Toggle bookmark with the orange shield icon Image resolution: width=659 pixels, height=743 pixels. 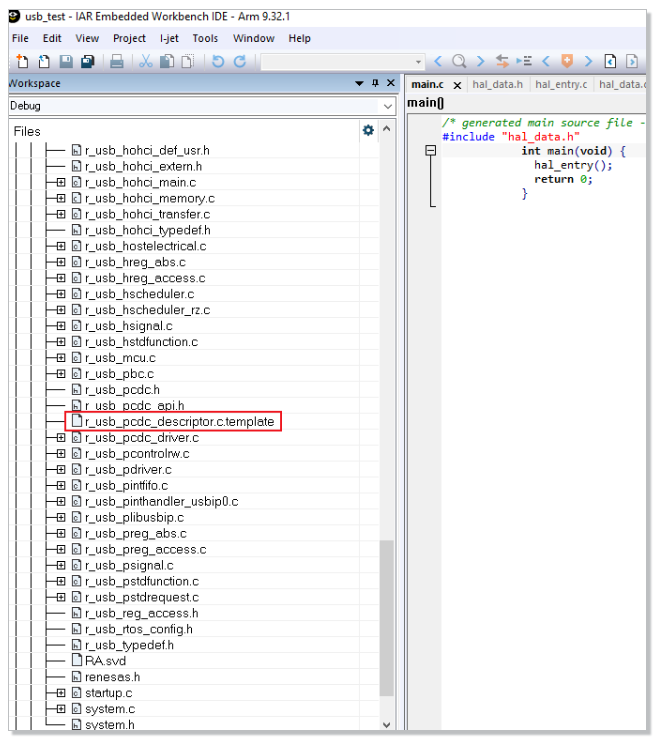coord(567,62)
